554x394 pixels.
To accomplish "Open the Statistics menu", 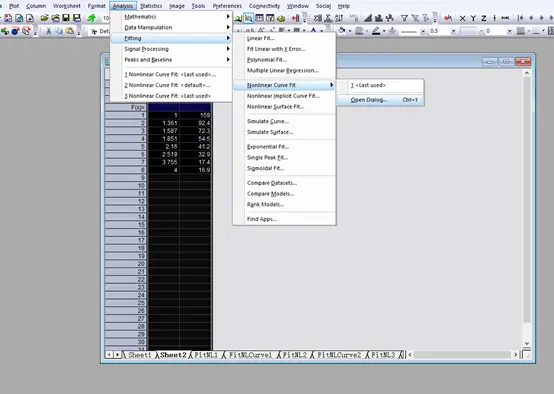I will pos(151,6).
